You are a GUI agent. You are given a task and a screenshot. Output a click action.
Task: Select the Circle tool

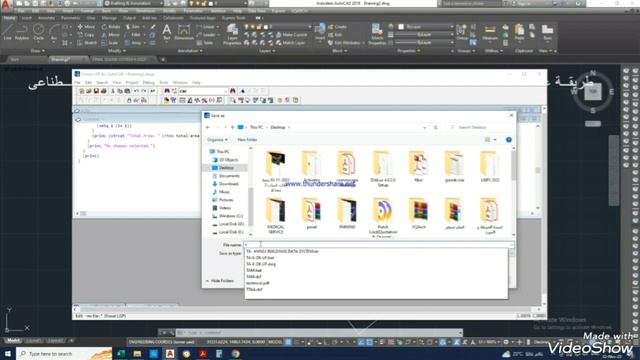38,32
